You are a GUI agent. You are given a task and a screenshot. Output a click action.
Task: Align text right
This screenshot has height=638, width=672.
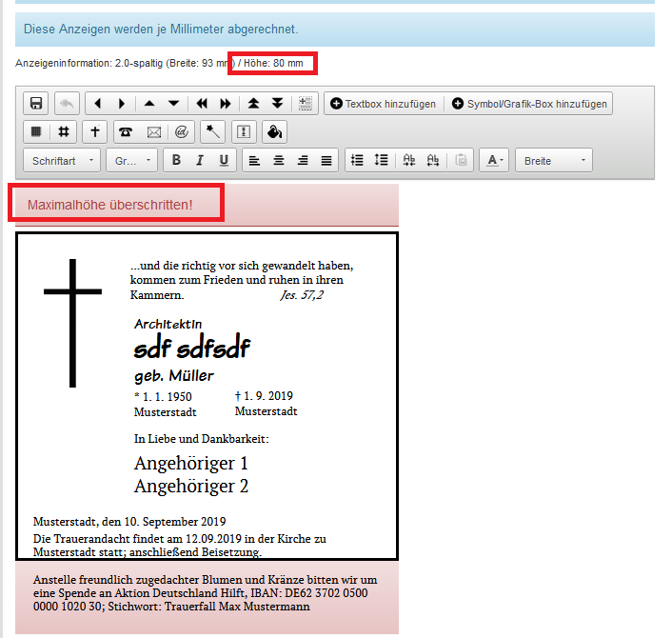303,160
